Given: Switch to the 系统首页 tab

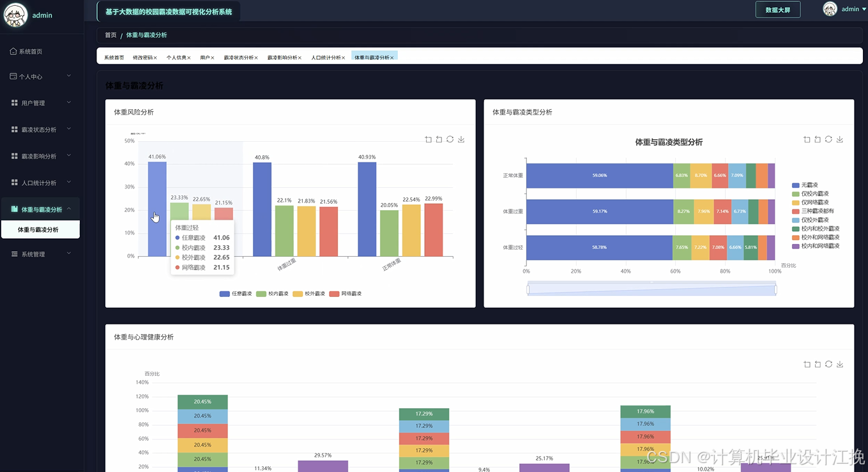Looking at the screenshot, I should point(114,57).
